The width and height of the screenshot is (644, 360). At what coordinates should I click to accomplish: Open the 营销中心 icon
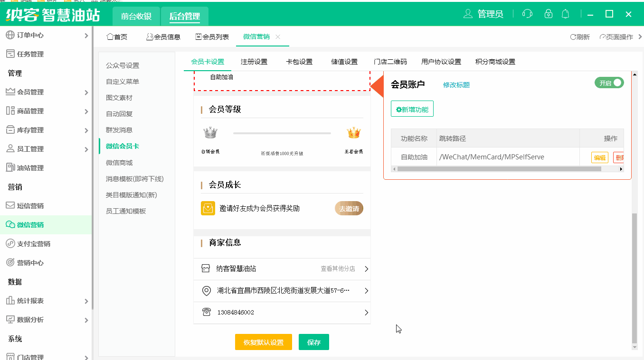pyautogui.click(x=9, y=262)
